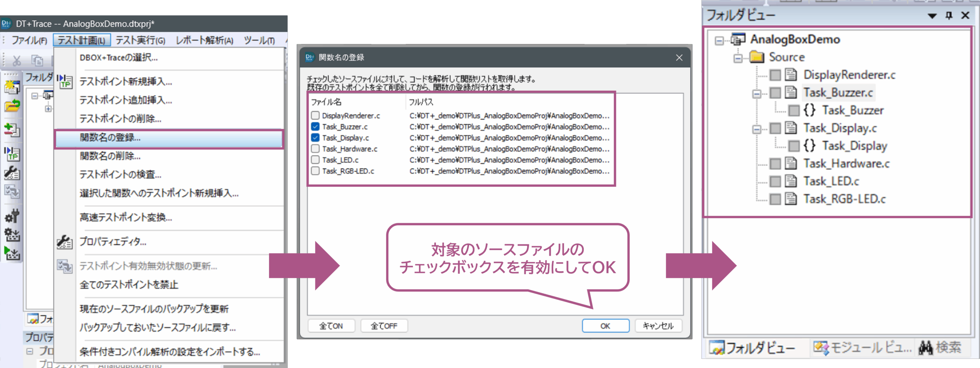Click the green play download icon in sidebar
This screenshot has width=980, height=368.
point(12,253)
